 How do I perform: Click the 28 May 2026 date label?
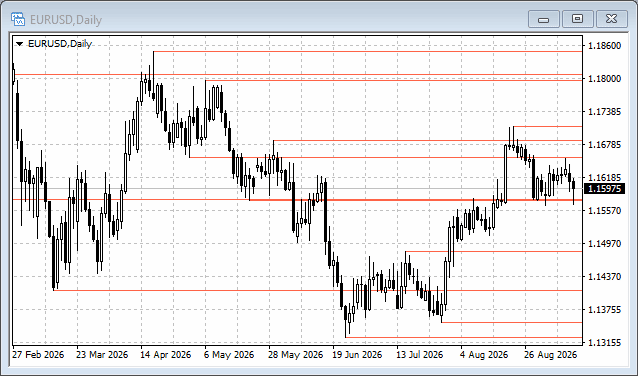click(295, 355)
